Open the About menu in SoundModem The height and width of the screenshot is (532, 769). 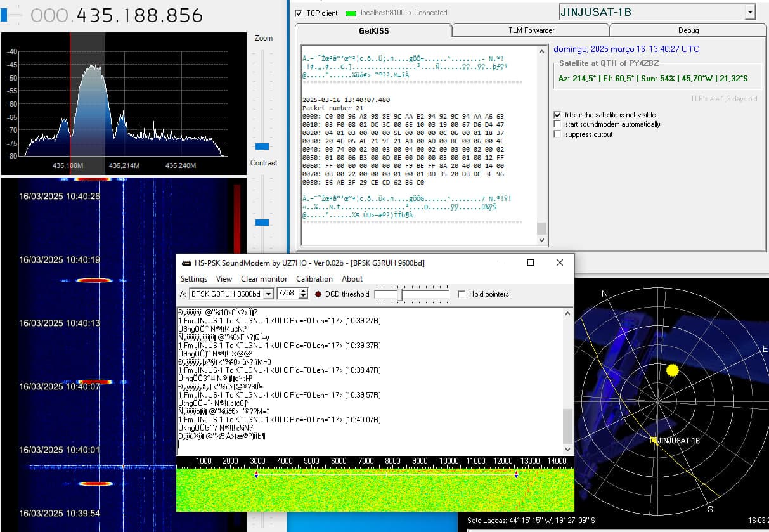coord(352,279)
